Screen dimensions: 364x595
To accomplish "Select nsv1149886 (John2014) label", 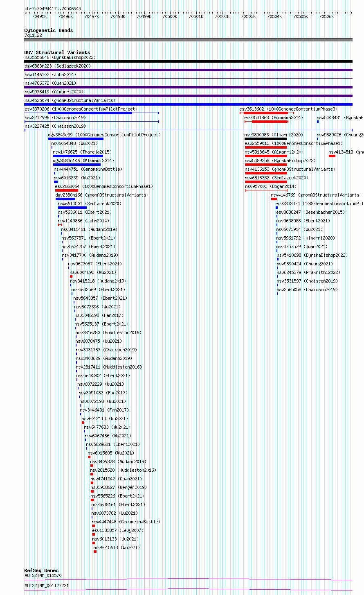I will click(x=83, y=221).
